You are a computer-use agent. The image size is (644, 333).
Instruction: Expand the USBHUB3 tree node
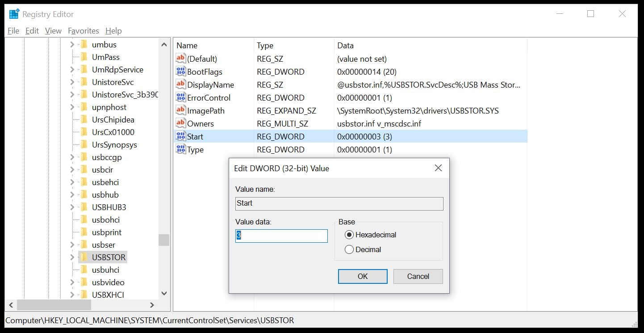[72, 207]
